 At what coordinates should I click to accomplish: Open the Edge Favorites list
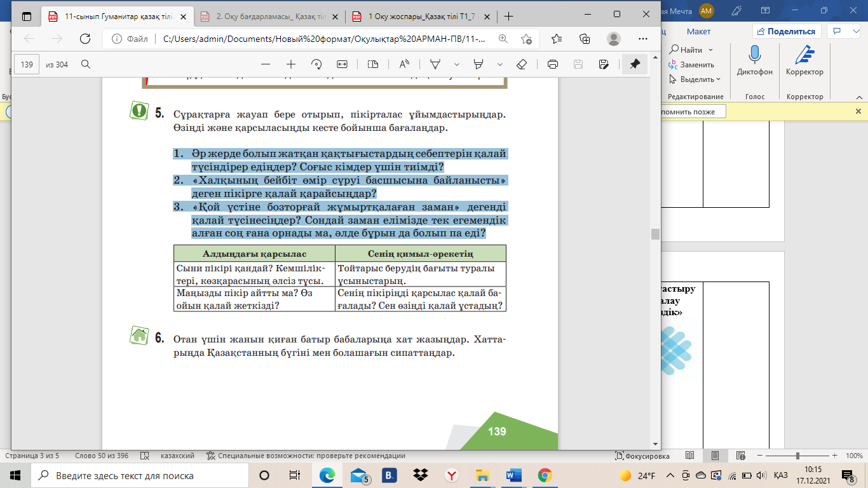pyautogui.click(x=557, y=39)
